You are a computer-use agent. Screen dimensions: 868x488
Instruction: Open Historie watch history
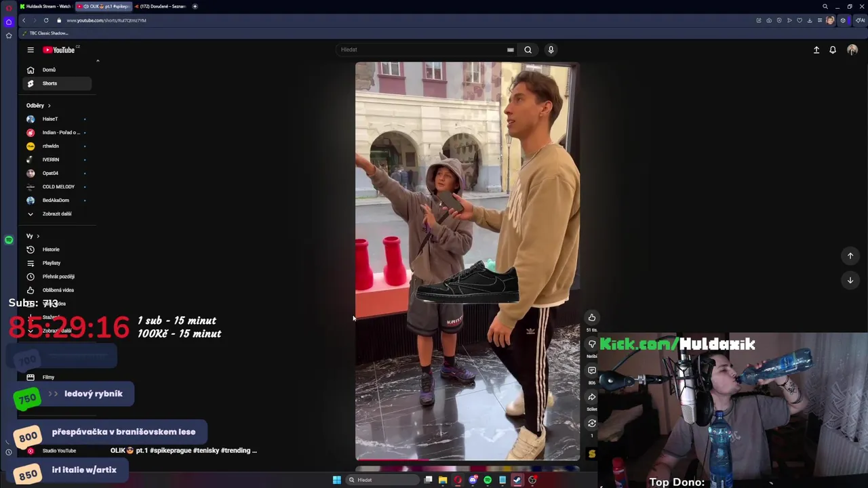57,249
